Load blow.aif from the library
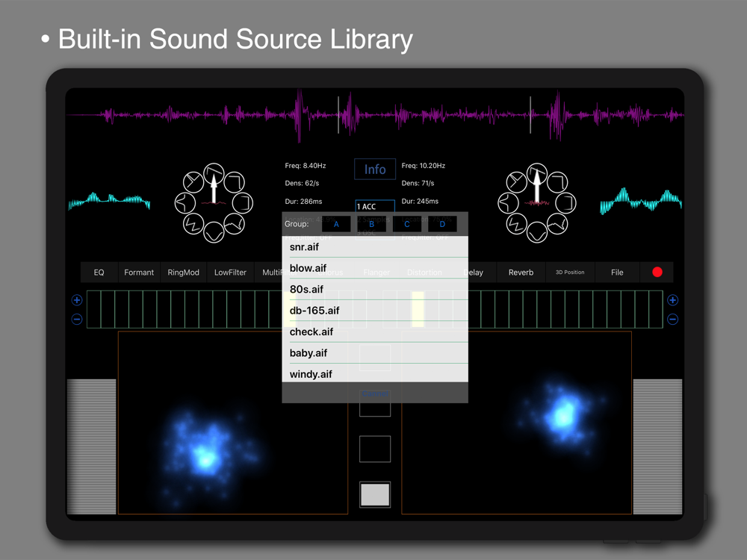 (375, 268)
